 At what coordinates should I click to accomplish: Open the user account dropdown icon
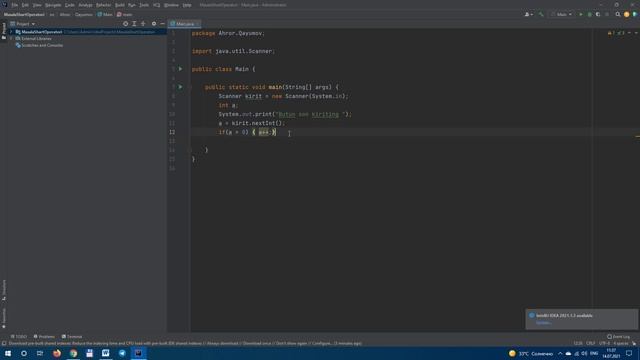tap(529, 14)
